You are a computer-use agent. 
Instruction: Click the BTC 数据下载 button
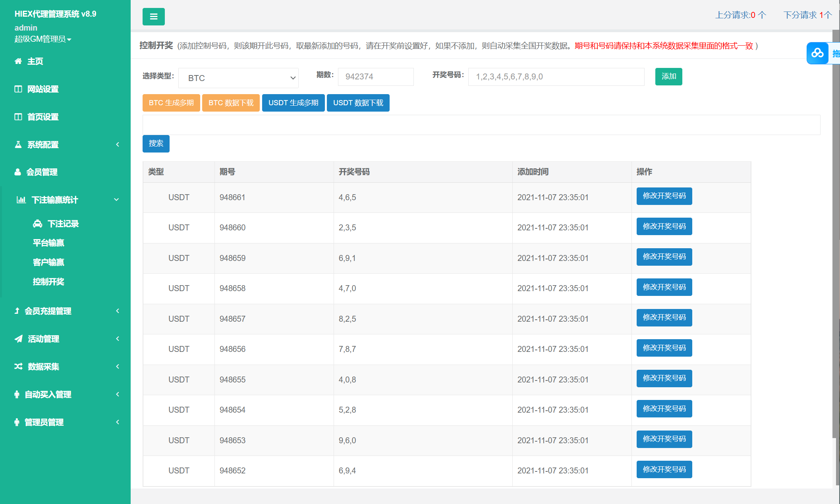point(231,103)
